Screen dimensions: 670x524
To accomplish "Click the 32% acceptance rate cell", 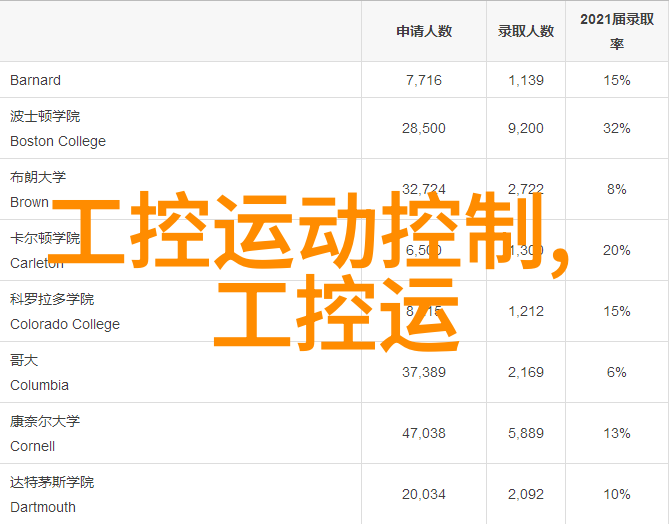I will point(617,128).
